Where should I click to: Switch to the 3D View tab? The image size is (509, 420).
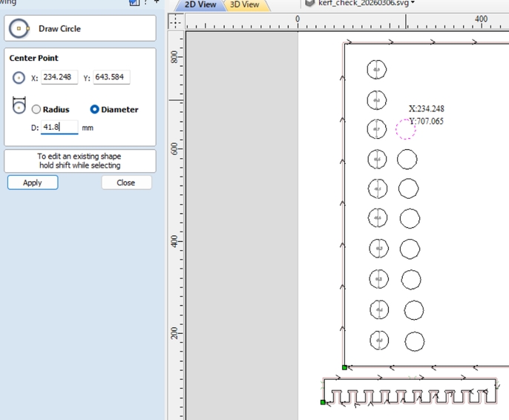[245, 4]
